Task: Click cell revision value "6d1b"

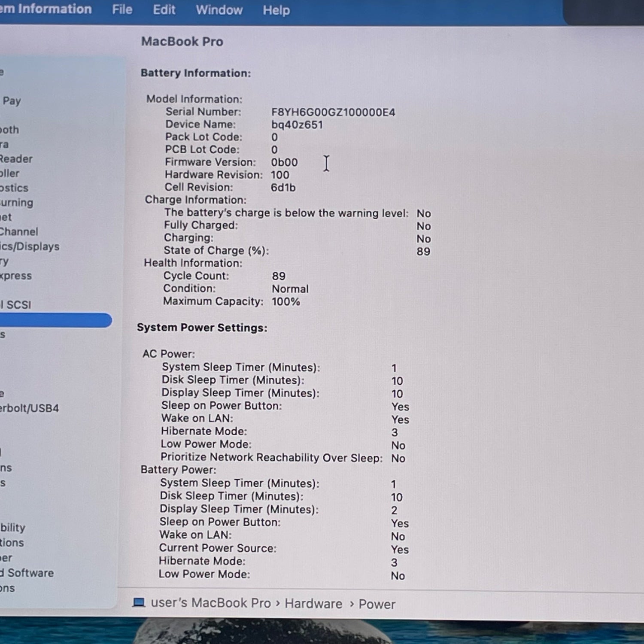Action: coord(283,188)
